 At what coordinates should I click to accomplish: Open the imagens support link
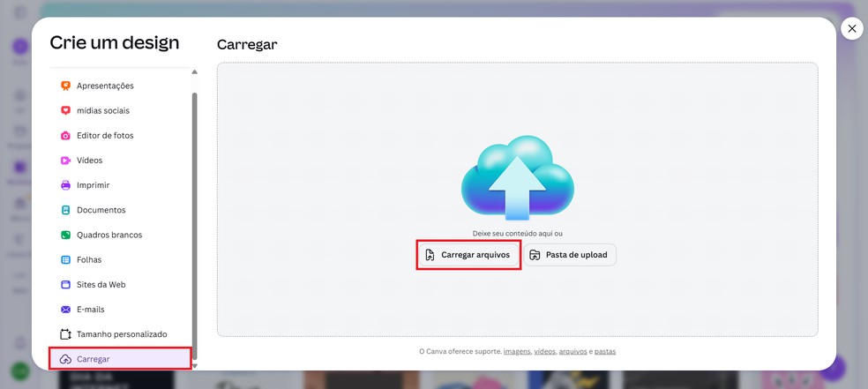pyautogui.click(x=517, y=351)
